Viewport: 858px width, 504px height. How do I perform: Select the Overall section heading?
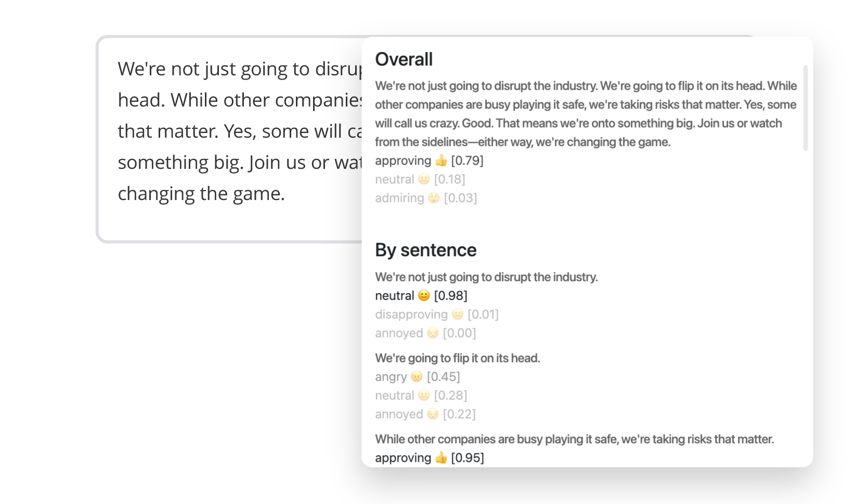[x=404, y=59]
